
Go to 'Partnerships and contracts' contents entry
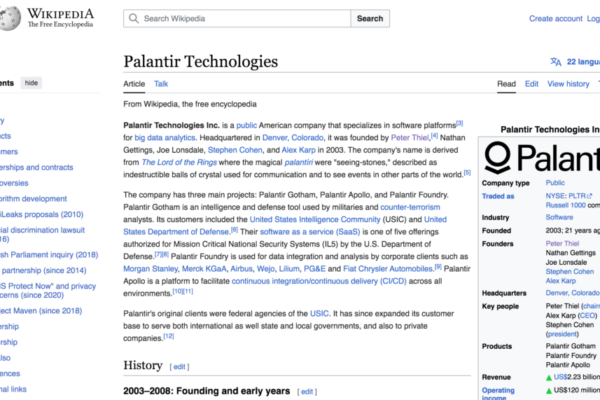tap(36, 167)
